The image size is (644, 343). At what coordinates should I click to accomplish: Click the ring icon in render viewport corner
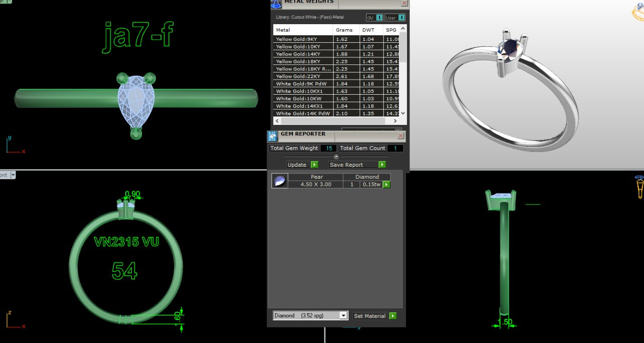click(638, 13)
